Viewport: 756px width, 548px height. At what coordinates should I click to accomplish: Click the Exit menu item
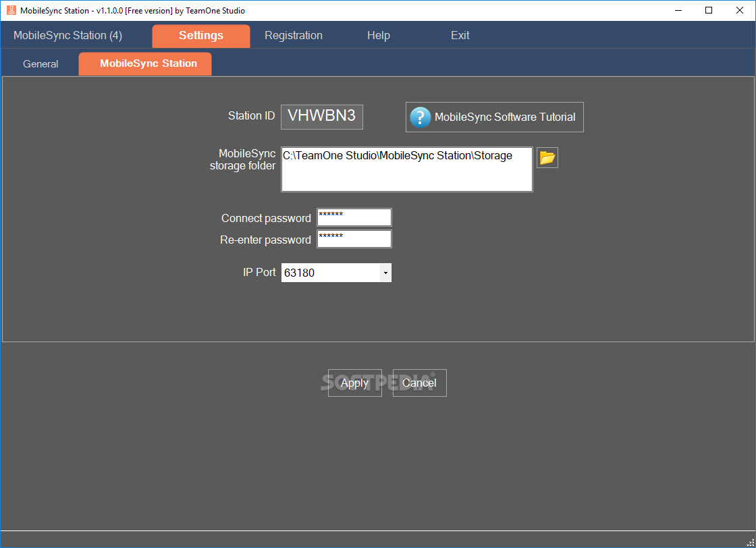(460, 35)
